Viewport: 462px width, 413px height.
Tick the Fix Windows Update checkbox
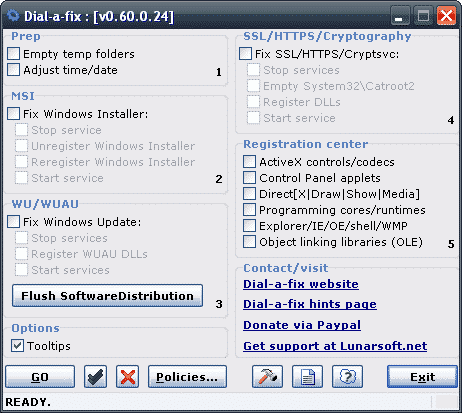14,222
